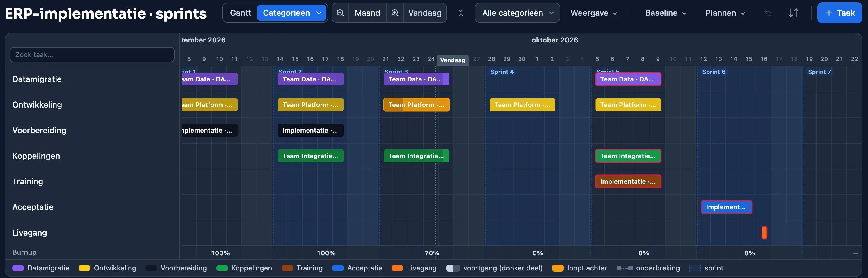Expand the Plannen menu
The image size is (868, 278).
725,13
